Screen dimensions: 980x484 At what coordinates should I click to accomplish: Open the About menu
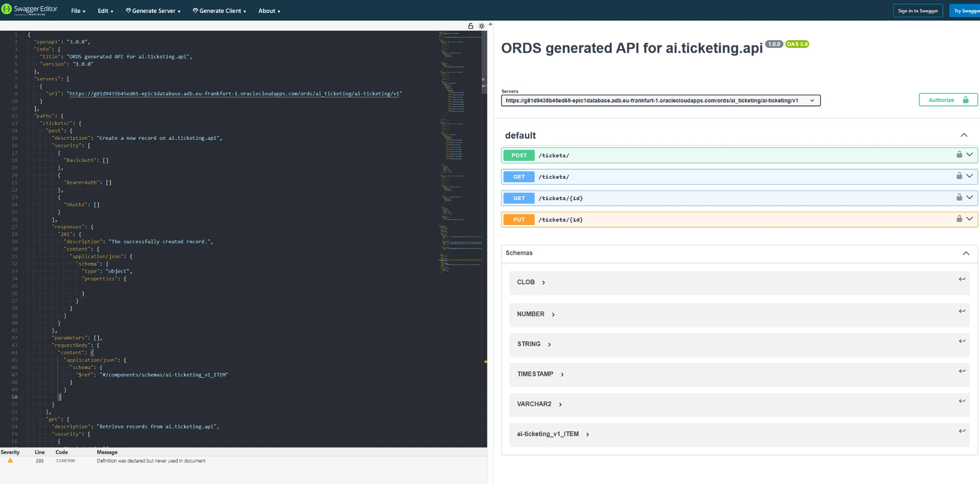click(x=269, y=11)
